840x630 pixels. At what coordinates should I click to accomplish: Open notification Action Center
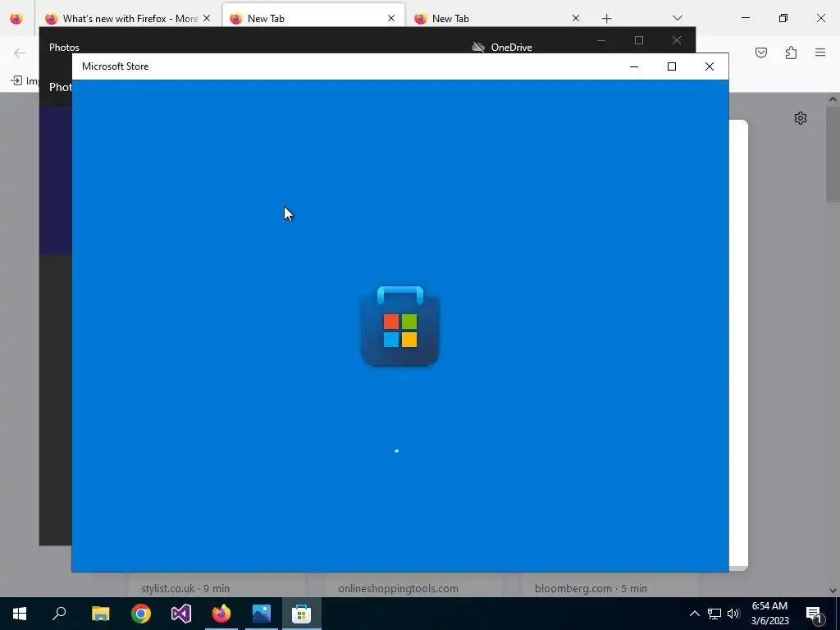815,614
